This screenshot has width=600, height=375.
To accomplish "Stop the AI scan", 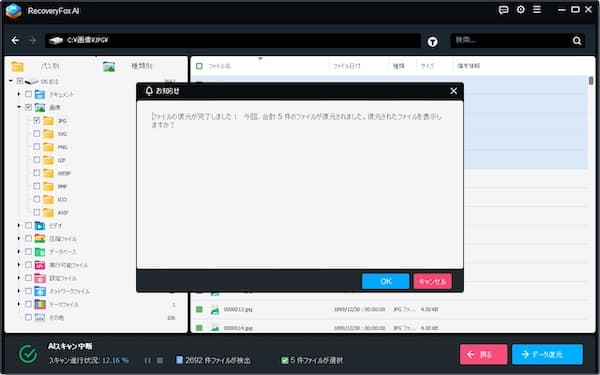I will pos(160,360).
